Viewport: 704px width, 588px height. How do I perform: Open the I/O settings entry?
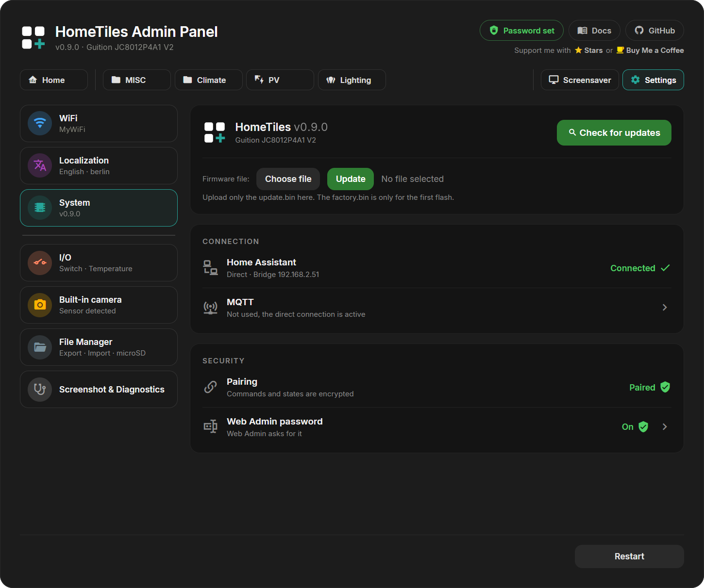tap(99, 262)
